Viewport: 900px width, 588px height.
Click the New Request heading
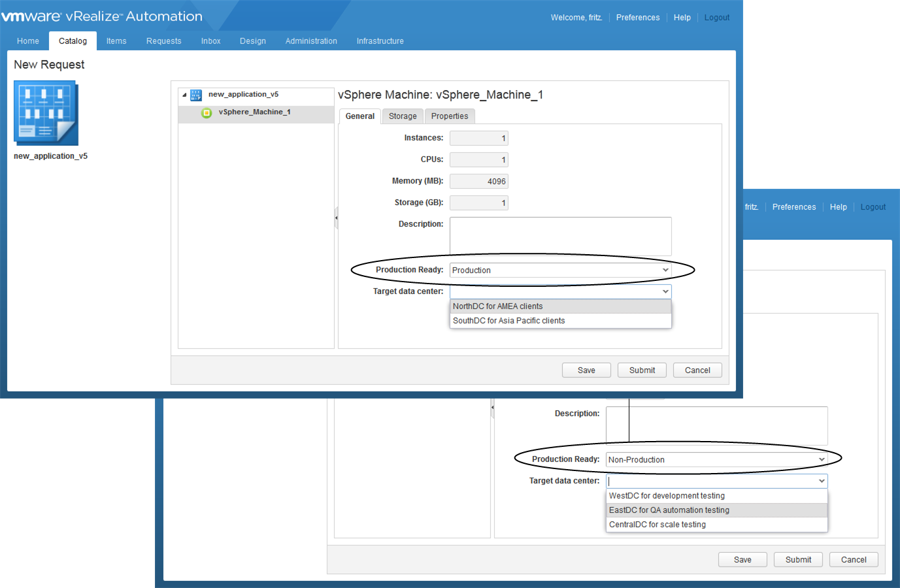(x=49, y=65)
